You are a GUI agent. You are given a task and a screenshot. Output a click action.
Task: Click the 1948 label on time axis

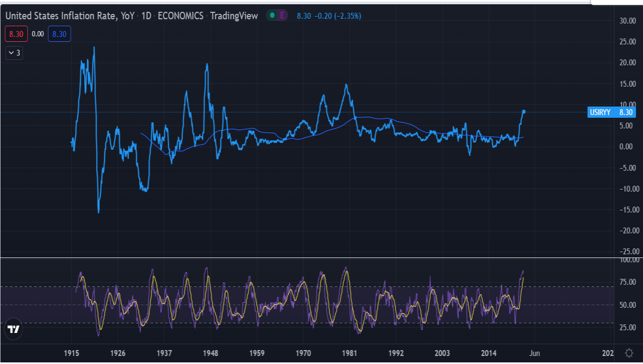click(x=211, y=353)
